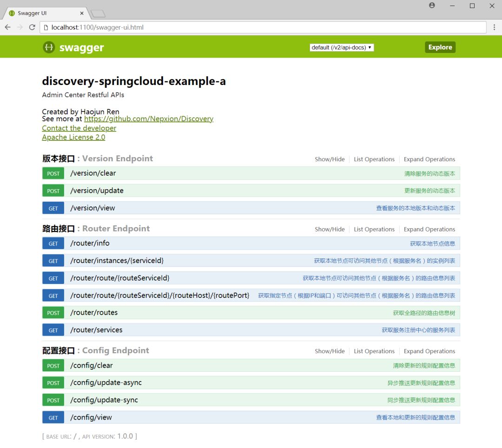502x448 pixels.
Task: Reload the page with refresh icon
Action: click(32, 27)
